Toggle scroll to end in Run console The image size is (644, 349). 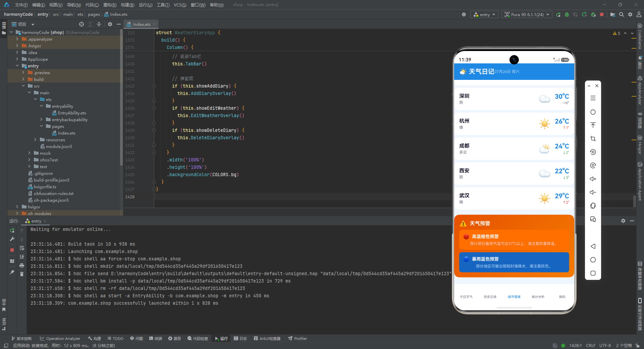[x=22, y=257]
